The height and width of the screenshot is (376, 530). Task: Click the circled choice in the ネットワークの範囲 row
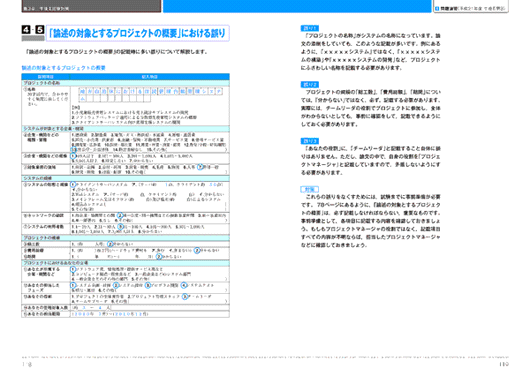click(x=120, y=216)
